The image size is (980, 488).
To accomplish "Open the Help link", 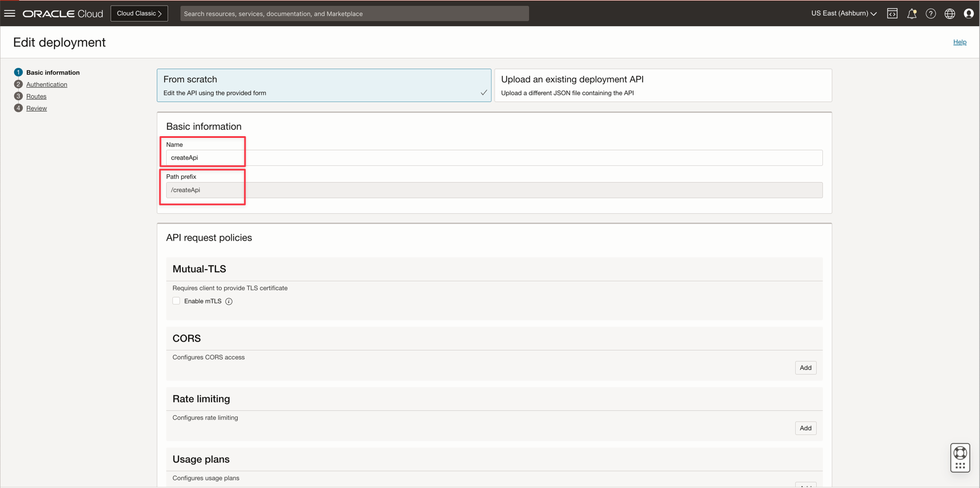I will point(959,42).
